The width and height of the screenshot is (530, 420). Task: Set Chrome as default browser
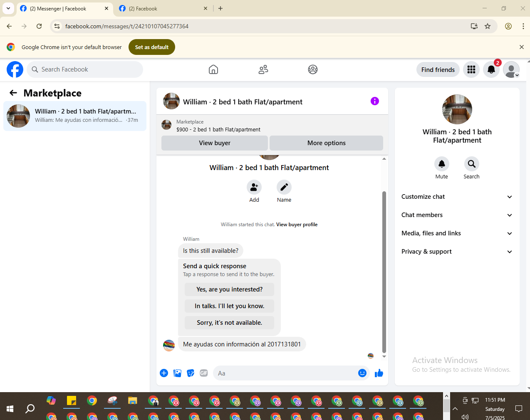(x=152, y=47)
